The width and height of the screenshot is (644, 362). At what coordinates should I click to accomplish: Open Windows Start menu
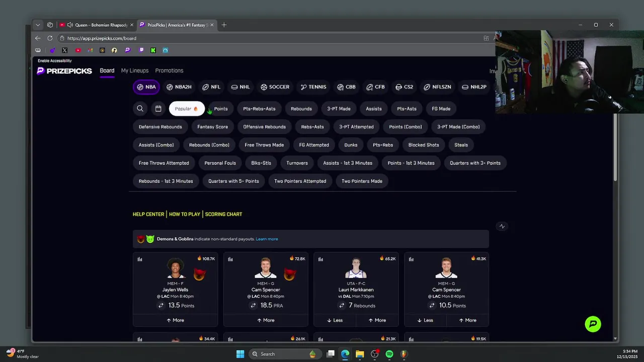tap(240, 354)
